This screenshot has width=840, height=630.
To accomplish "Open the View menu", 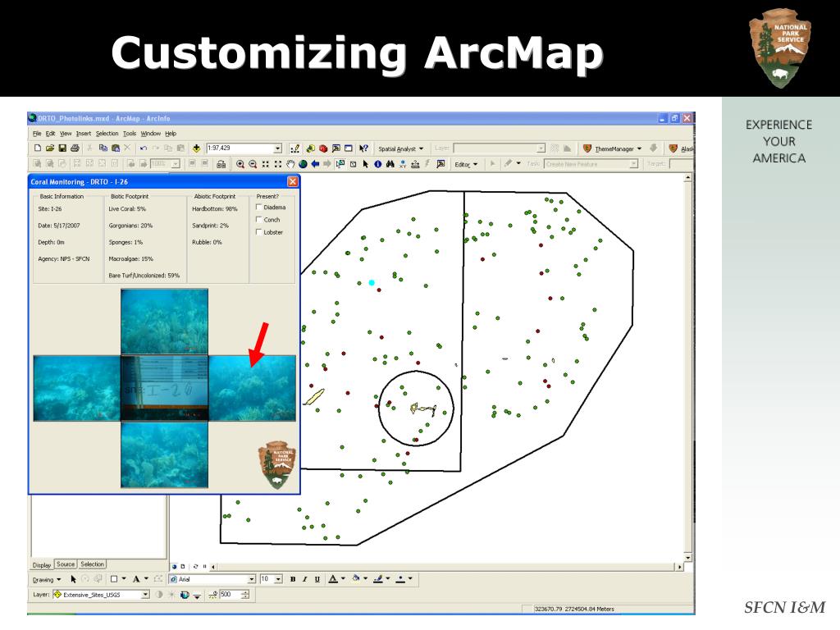I will [x=66, y=134].
